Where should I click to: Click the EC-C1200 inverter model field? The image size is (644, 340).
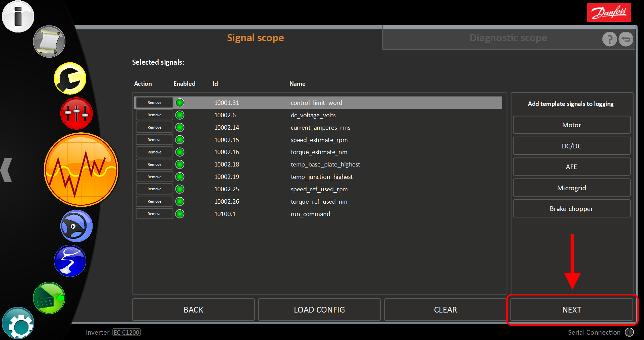click(x=126, y=332)
